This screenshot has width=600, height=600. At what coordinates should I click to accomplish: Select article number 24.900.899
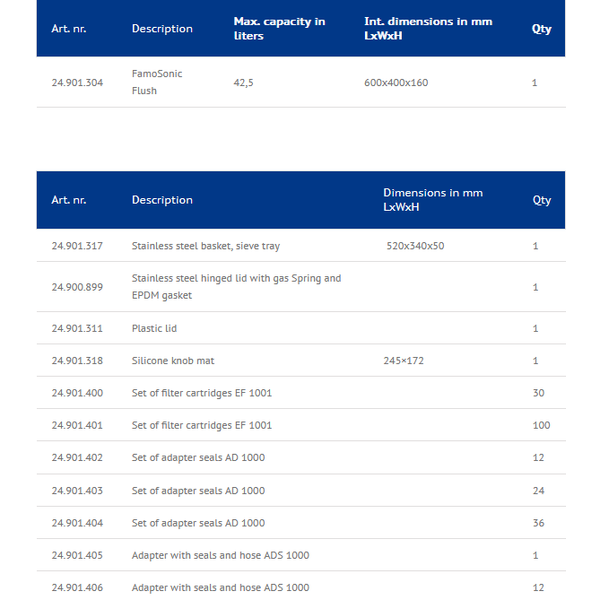coord(77,287)
